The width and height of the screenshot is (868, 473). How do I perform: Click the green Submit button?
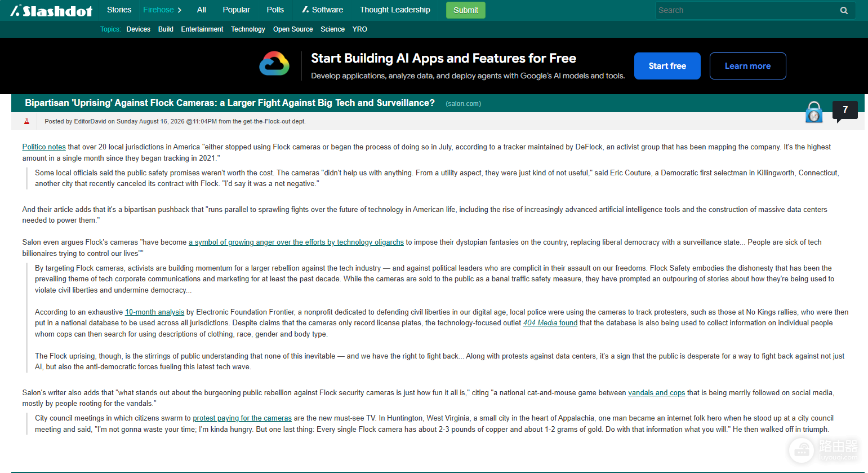466,10
